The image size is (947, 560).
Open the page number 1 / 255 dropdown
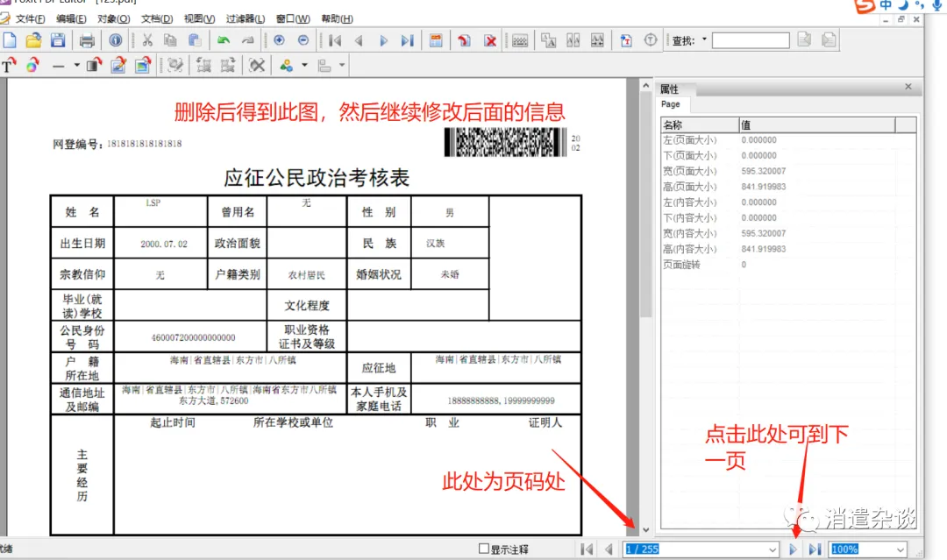point(773,549)
